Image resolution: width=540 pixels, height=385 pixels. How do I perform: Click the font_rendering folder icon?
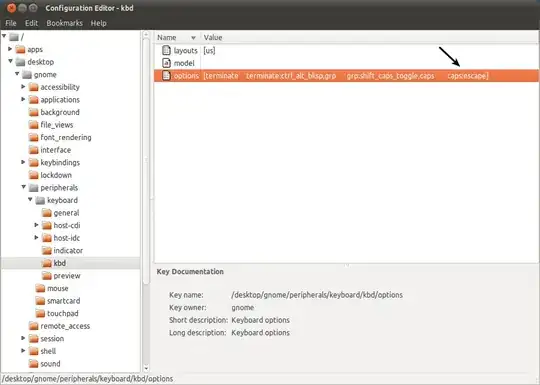pos(33,137)
